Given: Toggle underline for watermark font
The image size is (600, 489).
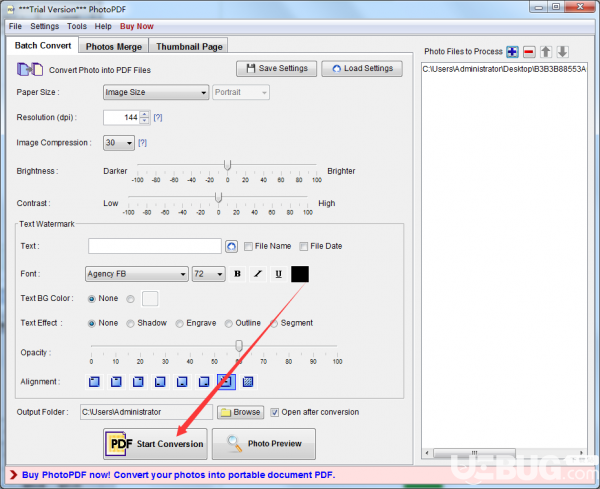Looking at the screenshot, I should tap(279, 274).
